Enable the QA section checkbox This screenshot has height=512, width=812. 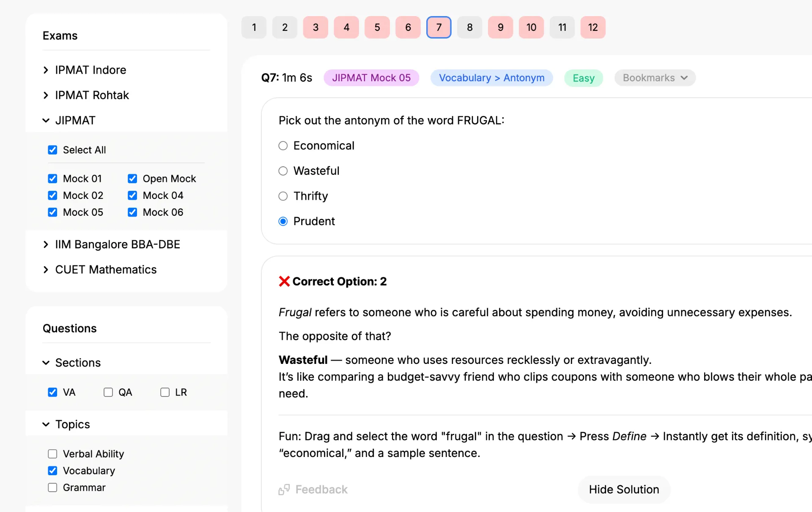tap(108, 392)
